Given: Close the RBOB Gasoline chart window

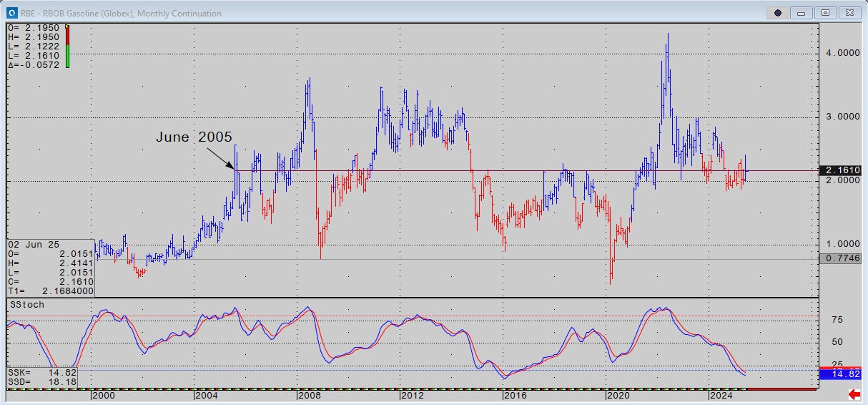Looking at the screenshot, I should (849, 13).
